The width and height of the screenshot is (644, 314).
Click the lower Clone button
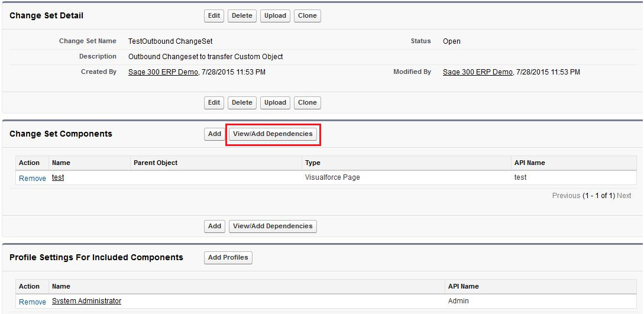(x=307, y=103)
